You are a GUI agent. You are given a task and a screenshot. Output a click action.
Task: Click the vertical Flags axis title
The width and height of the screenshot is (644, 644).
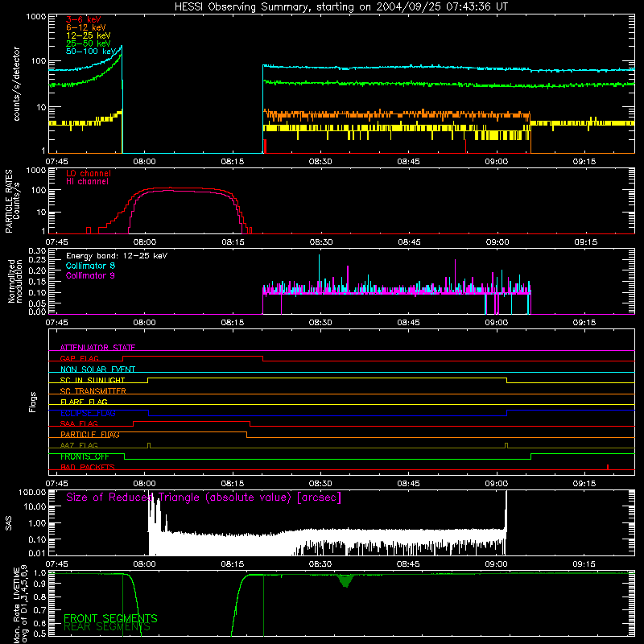[x=33, y=402]
